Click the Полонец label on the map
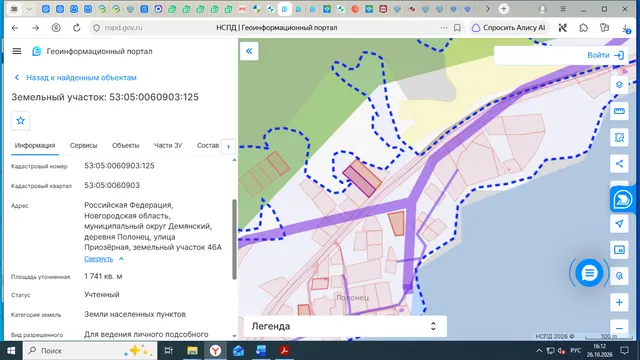Image resolution: width=640 pixels, height=360 pixels. click(x=352, y=298)
